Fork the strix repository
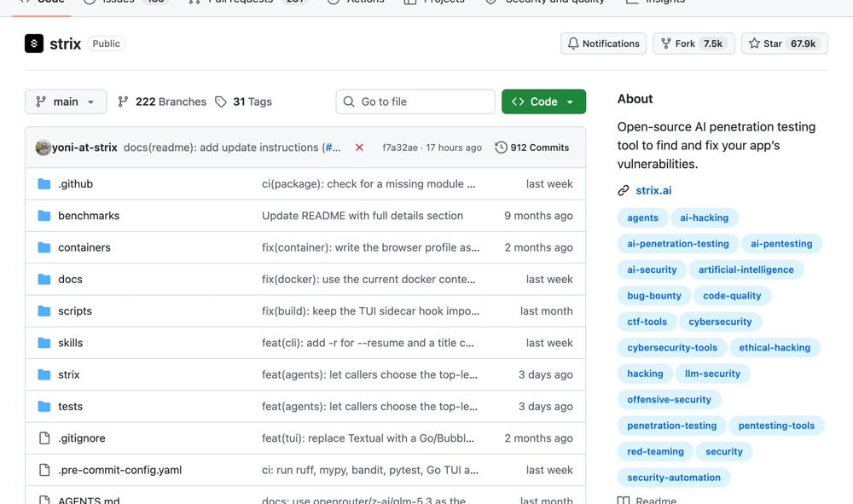 point(693,43)
